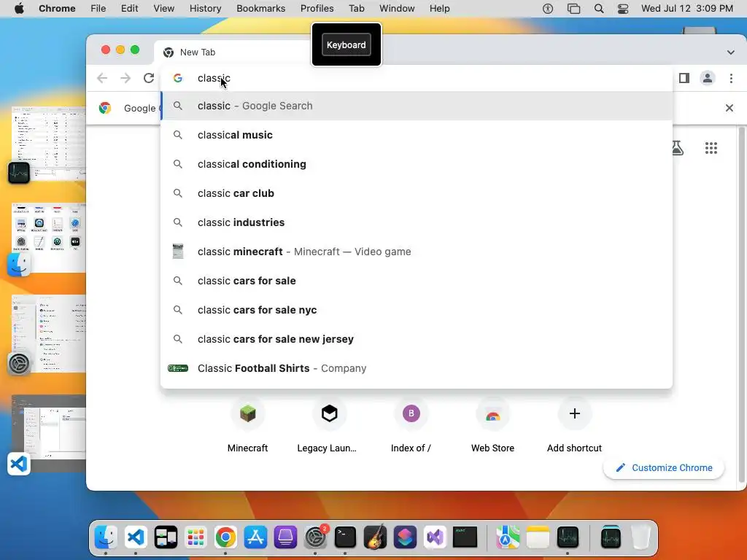Viewport: 747px width, 560px height.
Task: Open the Help menu
Action: pos(439,9)
